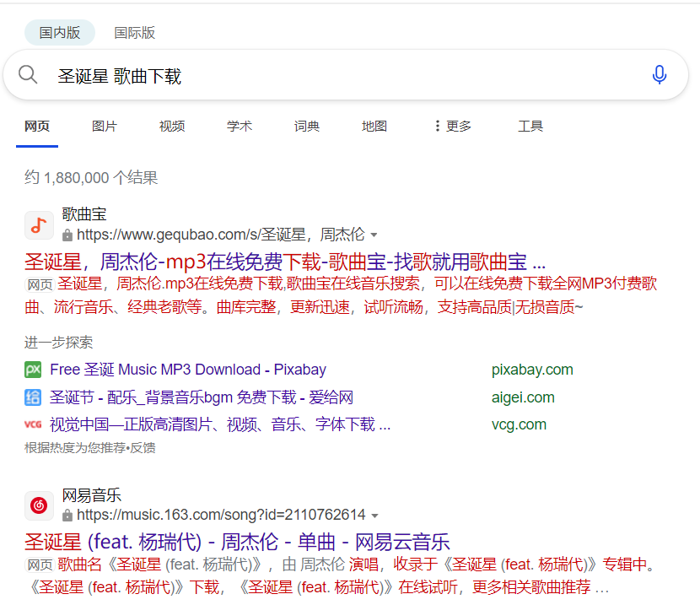Open 圣诞节 - 配乐 爱给网 link
The width and height of the screenshot is (700, 605).
pyautogui.click(x=202, y=397)
